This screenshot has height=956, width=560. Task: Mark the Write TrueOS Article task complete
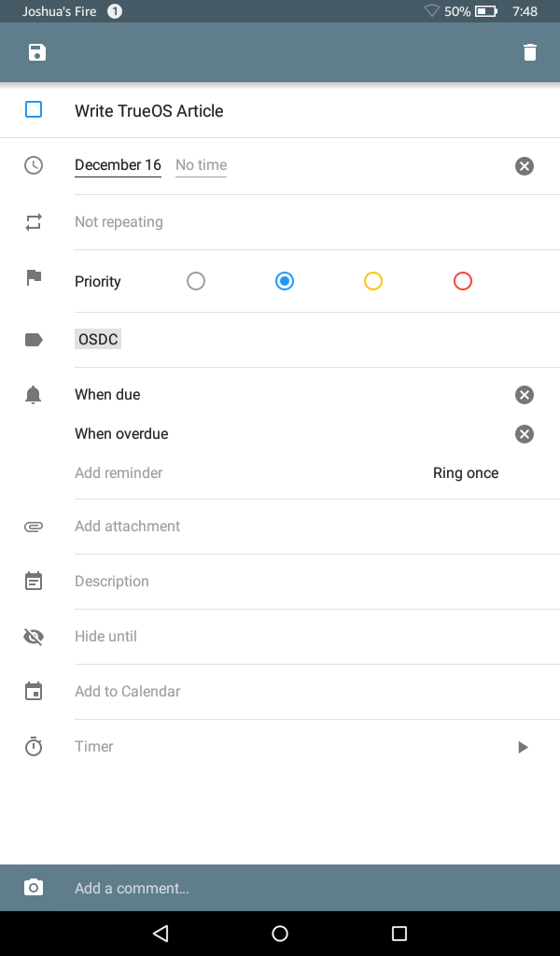[34, 109]
